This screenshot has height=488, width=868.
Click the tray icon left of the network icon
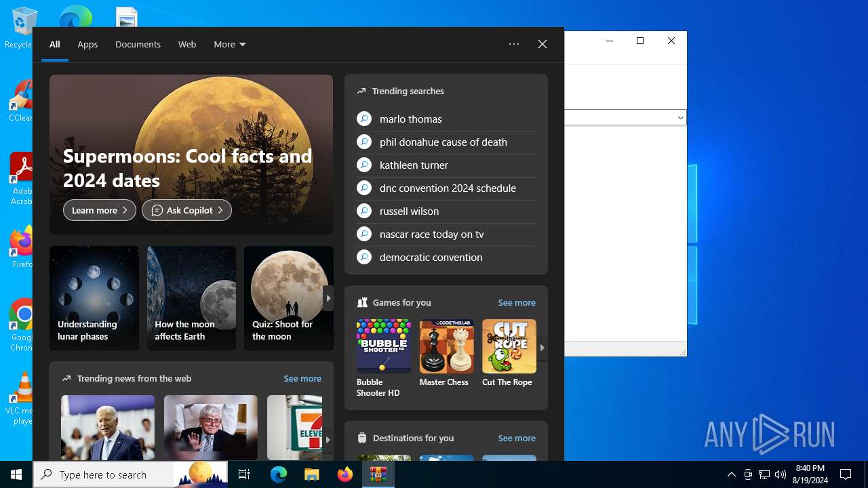[748, 474]
